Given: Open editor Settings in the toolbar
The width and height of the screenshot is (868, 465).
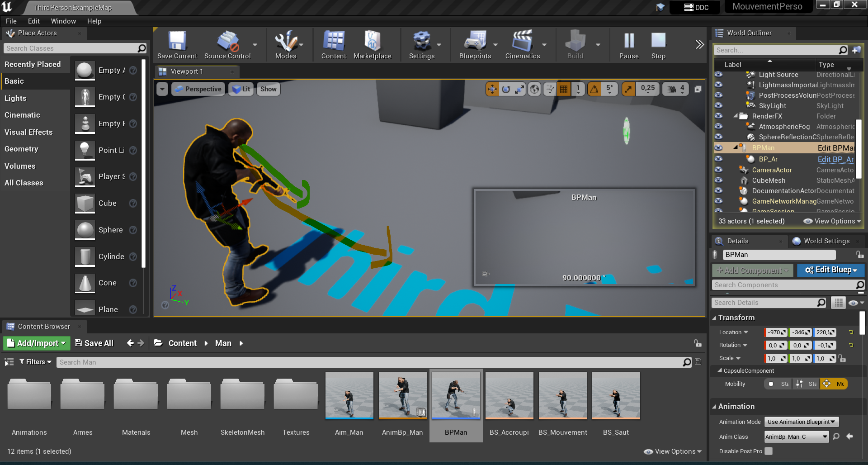Looking at the screenshot, I should (x=421, y=45).
